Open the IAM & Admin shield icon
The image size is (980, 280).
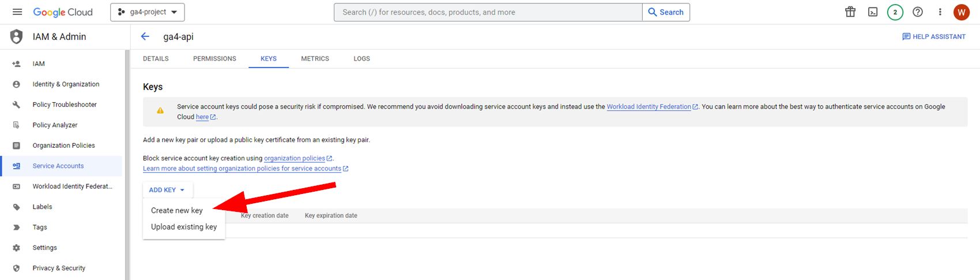(x=17, y=36)
